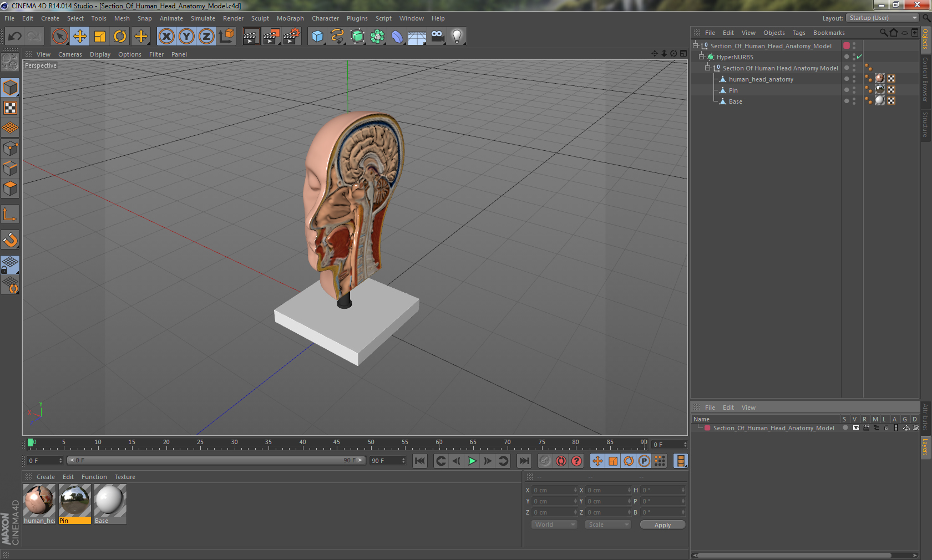Add a camera object
The height and width of the screenshot is (560, 932).
[x=437, y=37]
